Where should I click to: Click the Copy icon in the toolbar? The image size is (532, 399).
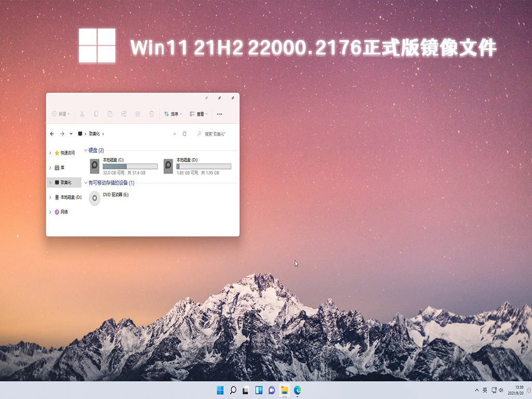(96, 114)
